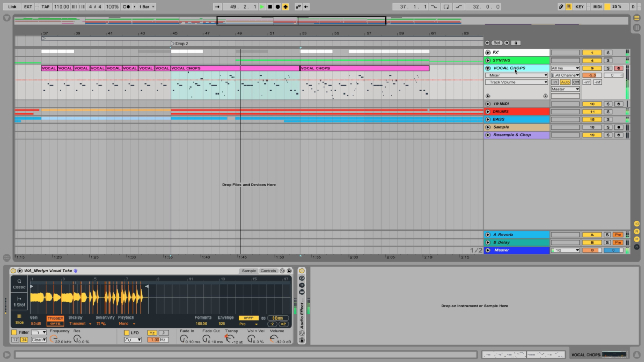The width and height of the screenshot is (644, 362).
Task: Click the Follow playback arrow icon
Action: [217, 6]
